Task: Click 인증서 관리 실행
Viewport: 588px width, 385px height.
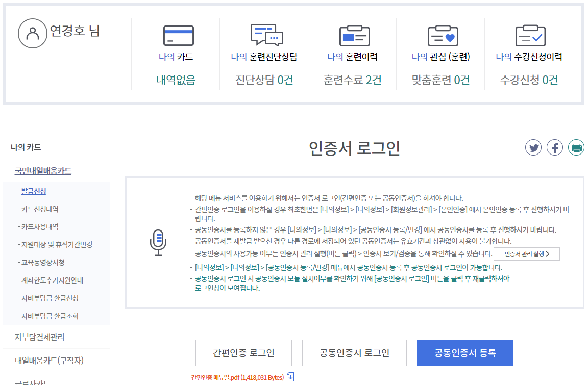Action: 527,253
